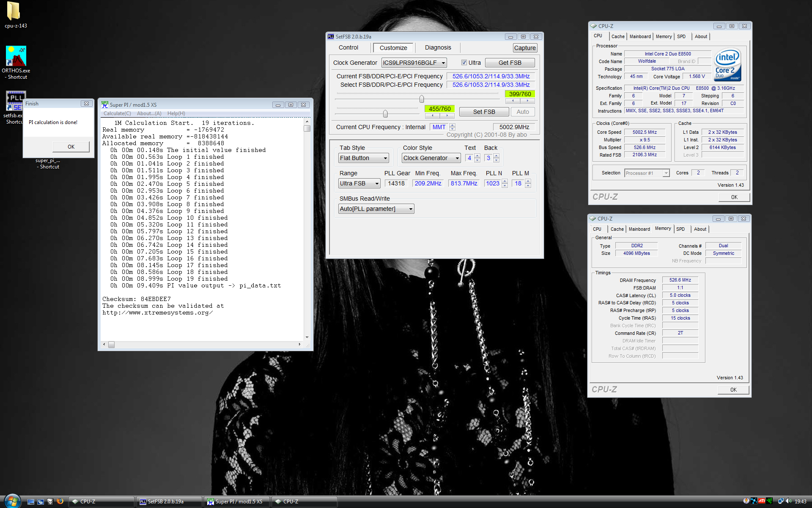The image size is (812, 508).
Task: Open the Clock Generator ICS9LPRS916BGLF dropdown
Action: [414, 63]
